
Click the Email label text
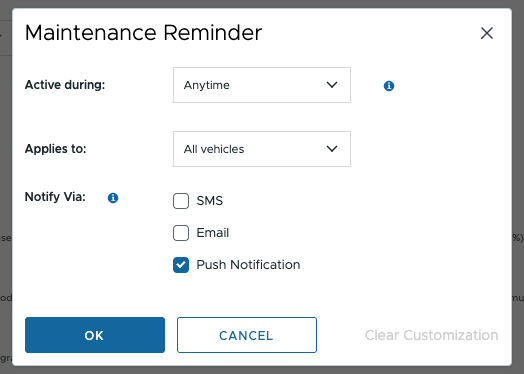pyautogui.click(x=213, y=233)
